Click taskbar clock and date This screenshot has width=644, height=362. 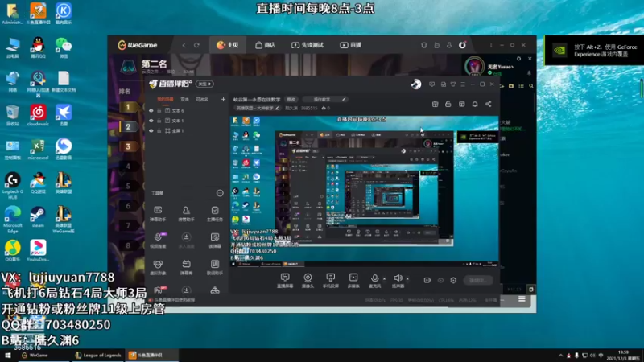click(x=623, y=356)
